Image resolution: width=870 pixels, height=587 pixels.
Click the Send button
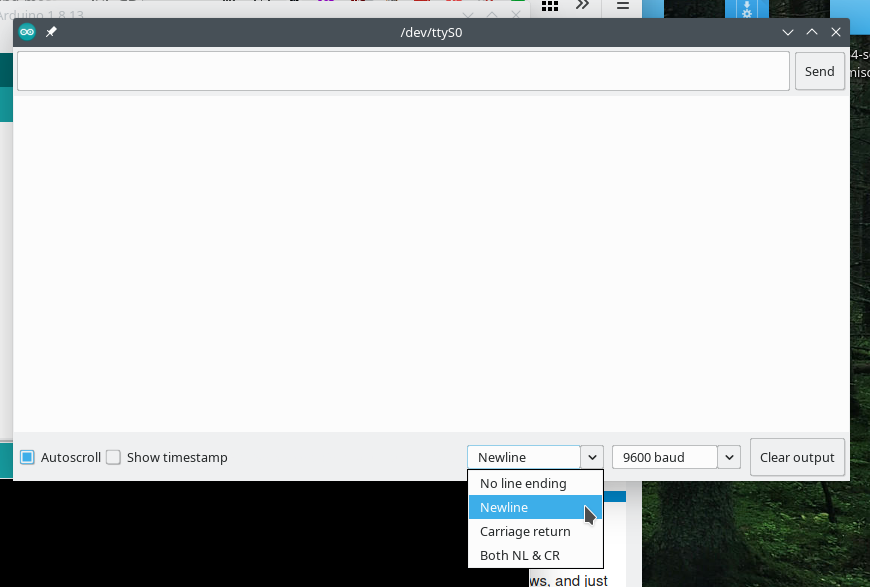[820, 71]
